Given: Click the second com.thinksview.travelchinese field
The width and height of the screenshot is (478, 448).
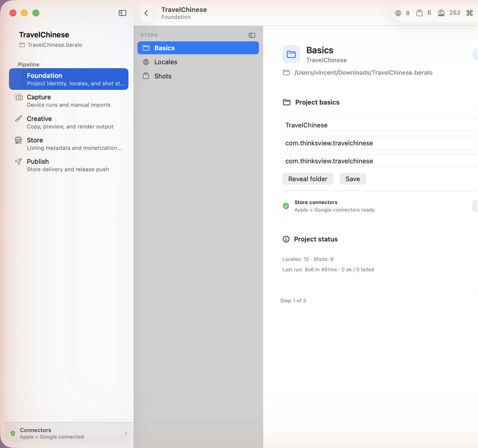Looking at the screenshot, I should click(380, 161).
